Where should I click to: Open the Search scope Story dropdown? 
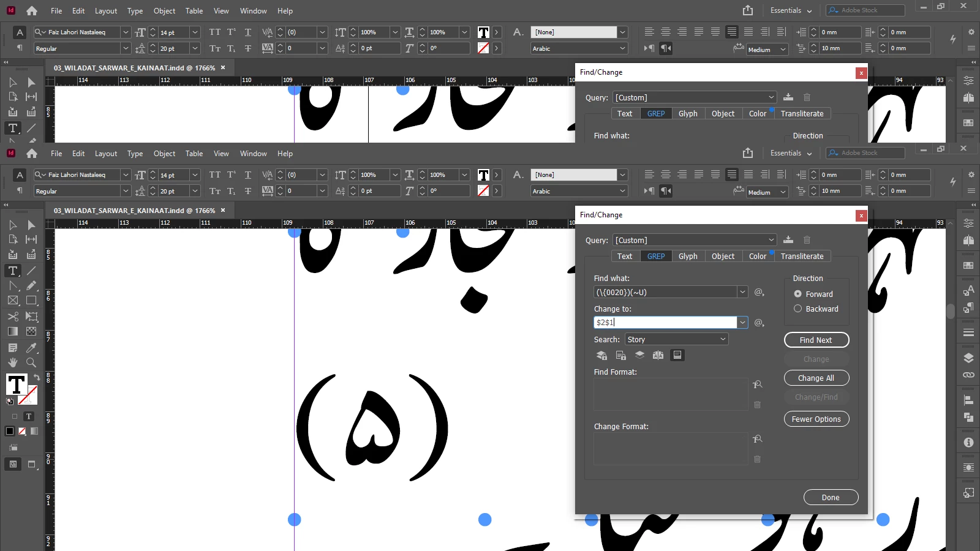[676, 339]
